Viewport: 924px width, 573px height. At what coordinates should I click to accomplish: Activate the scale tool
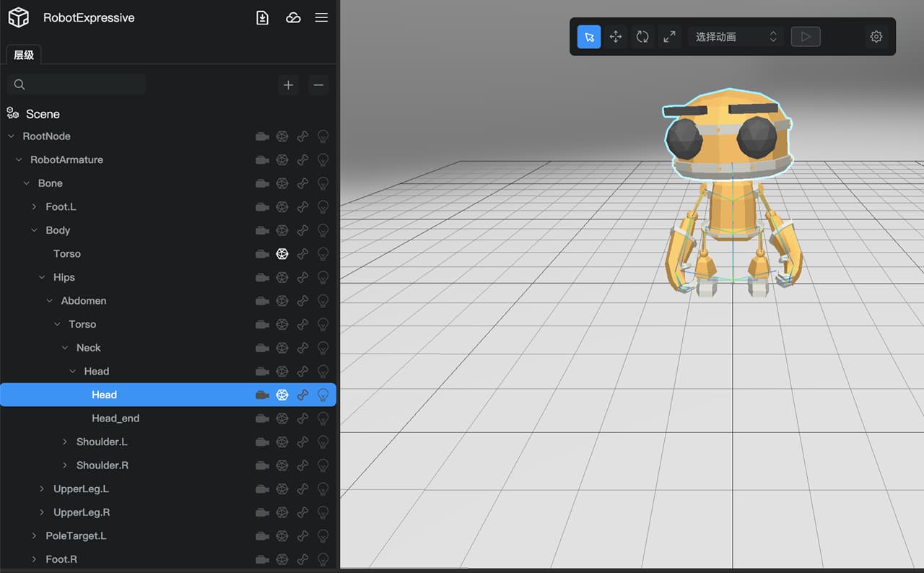click(669, 37)
